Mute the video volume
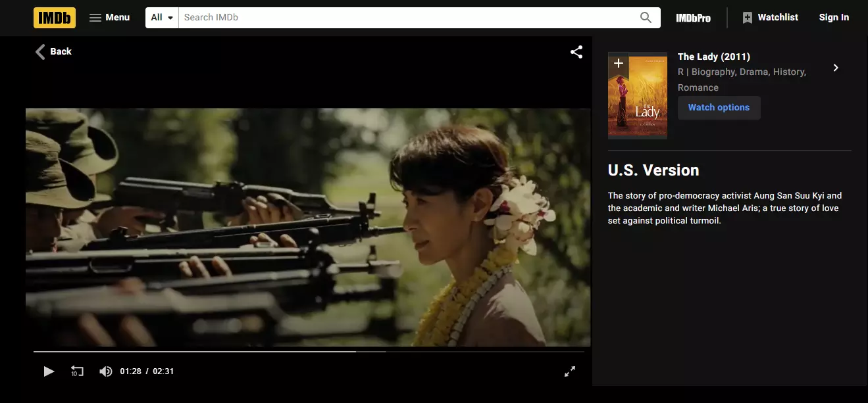Viewport: 868px width, 403px height. pyautogui.click(x=105, y=371)
